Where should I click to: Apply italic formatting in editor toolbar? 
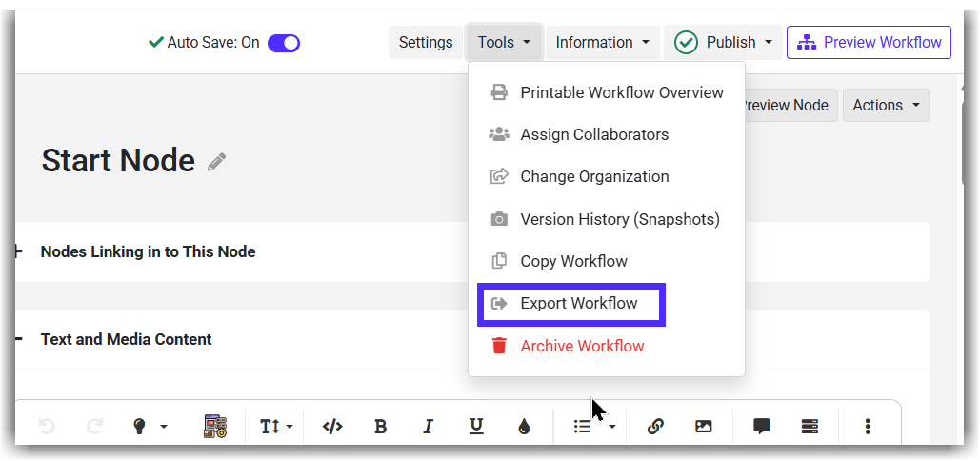[428, 427]
